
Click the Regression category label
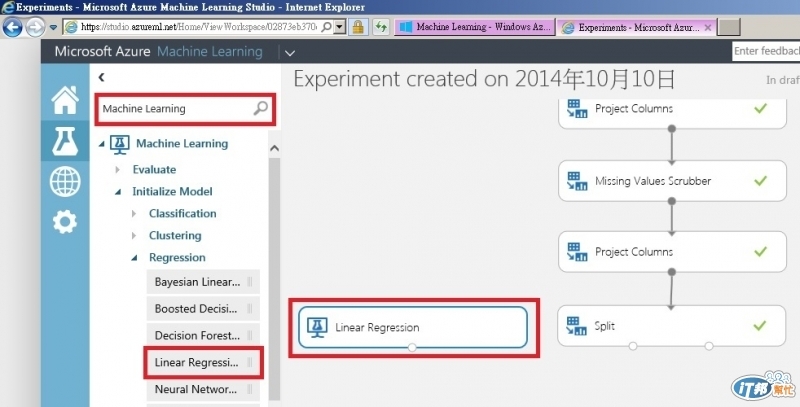pos(177,258)
